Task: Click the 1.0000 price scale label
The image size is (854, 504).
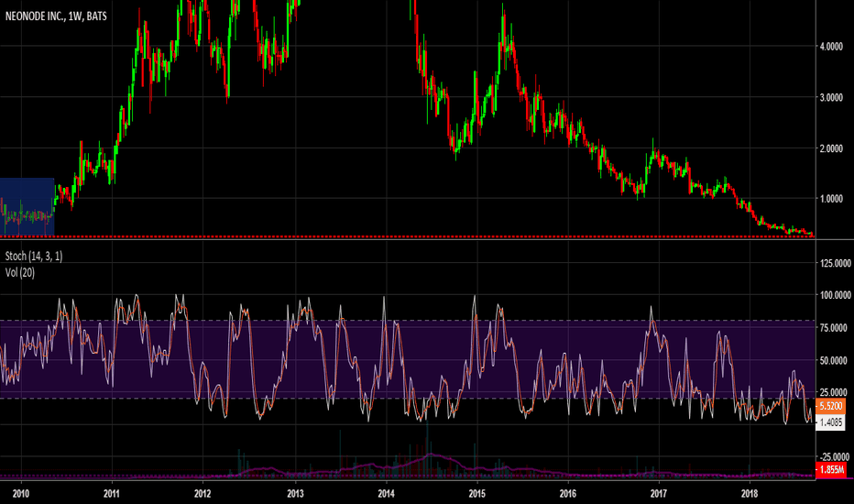Action: tap(832, 199)
